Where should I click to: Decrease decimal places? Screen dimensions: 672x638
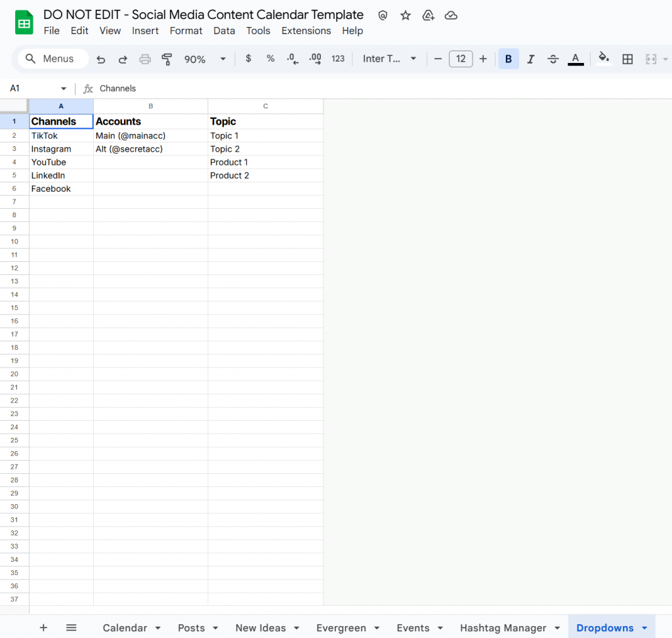click(292, 58)
